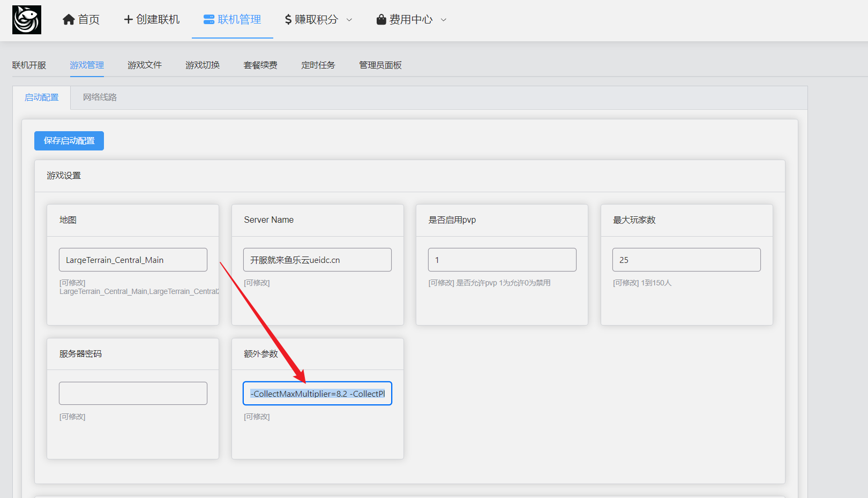Image resolution: width=868 pixels, height=498 pixels.
Task: Click the server icon beside 联机管理
Action: pos(209,20)
